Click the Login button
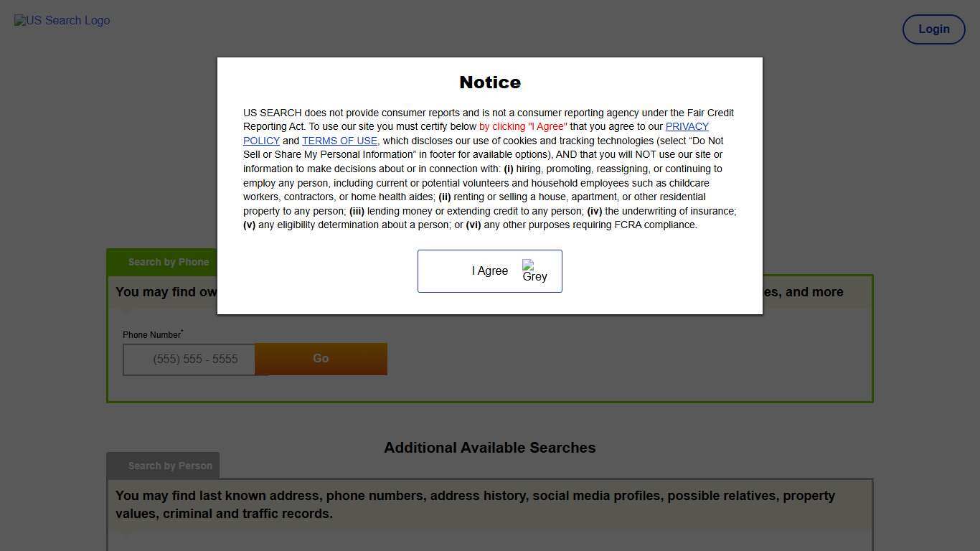This screenshot has height=551, width=980. (933, 29)
